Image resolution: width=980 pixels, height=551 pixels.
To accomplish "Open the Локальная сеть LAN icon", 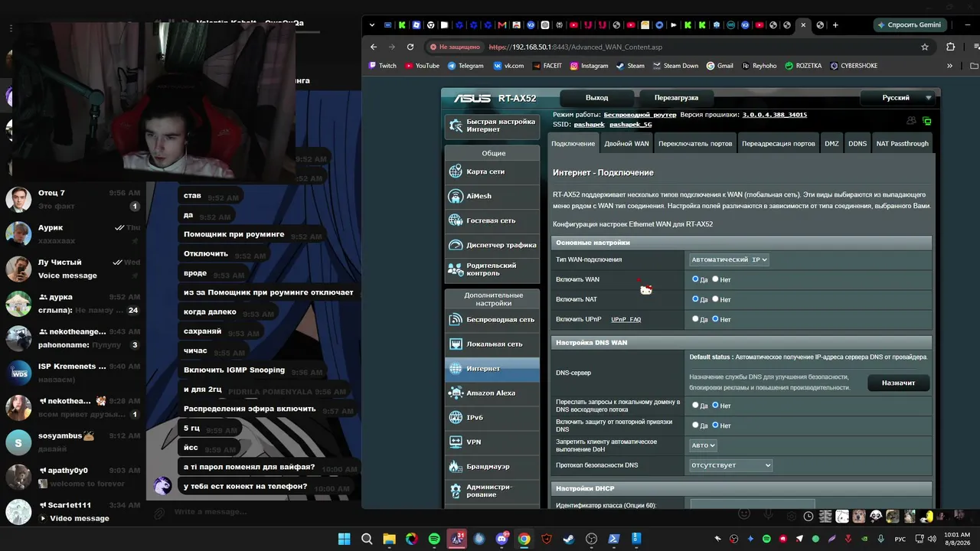I will click(456, 344).
